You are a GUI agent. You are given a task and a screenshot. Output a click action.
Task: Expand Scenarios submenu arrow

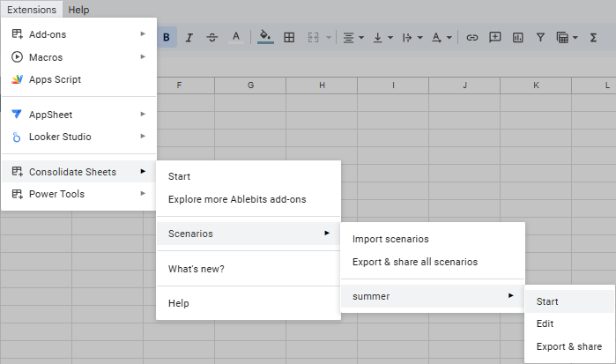pos(327,233)
